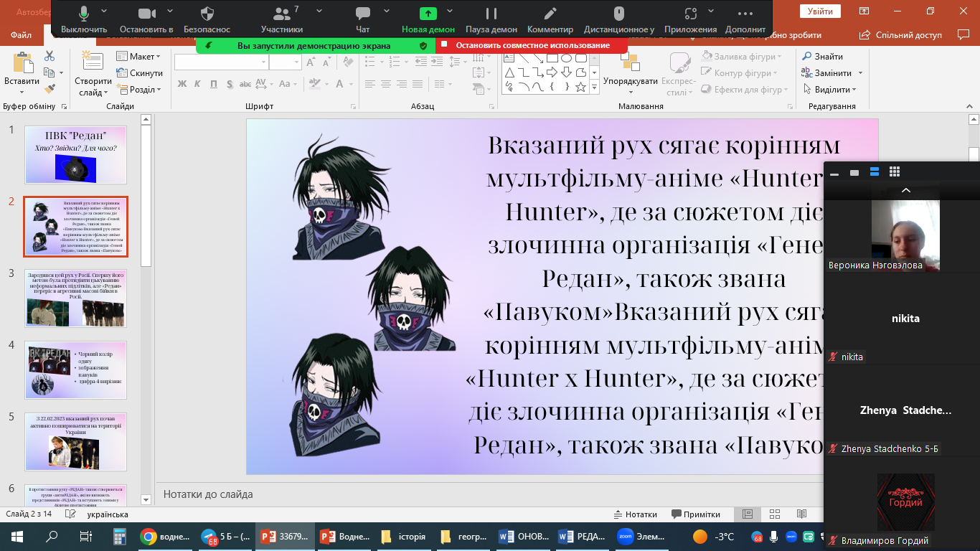Screen dimensions: 980x551
Task: Open the font name combo box
Action: tap(220, 62)
